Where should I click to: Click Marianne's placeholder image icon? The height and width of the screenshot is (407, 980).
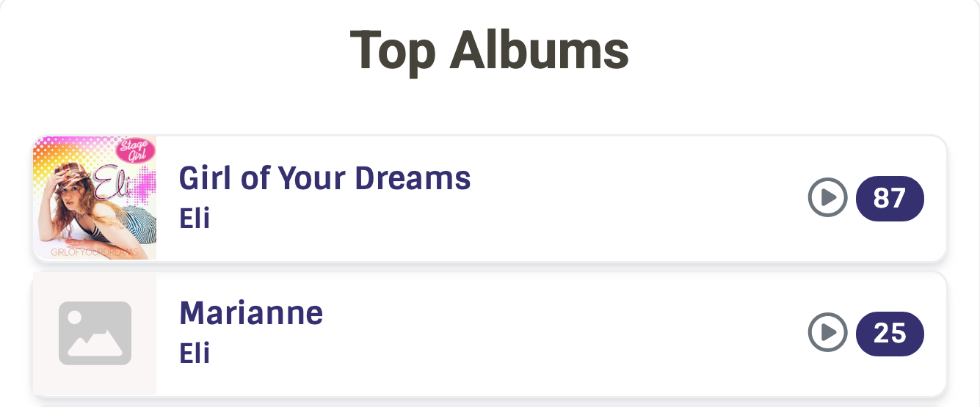pos(95,333)
